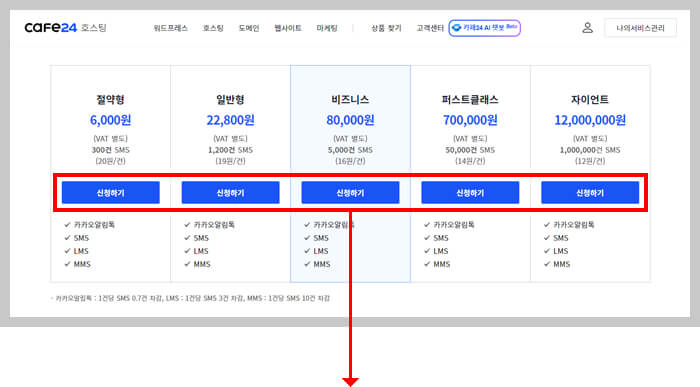Apply for the 일반형 plan
Screen dimensions: 700x387
(230, 192)
